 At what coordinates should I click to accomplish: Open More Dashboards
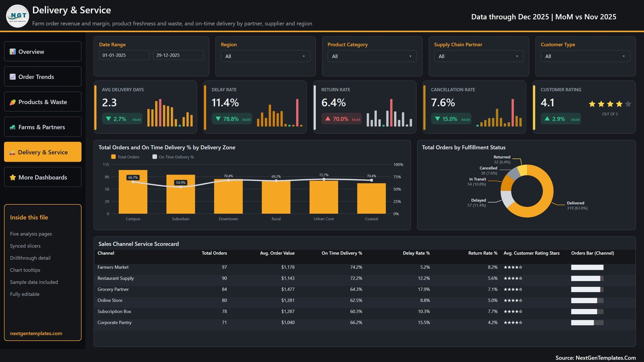(x=43, y=177)
